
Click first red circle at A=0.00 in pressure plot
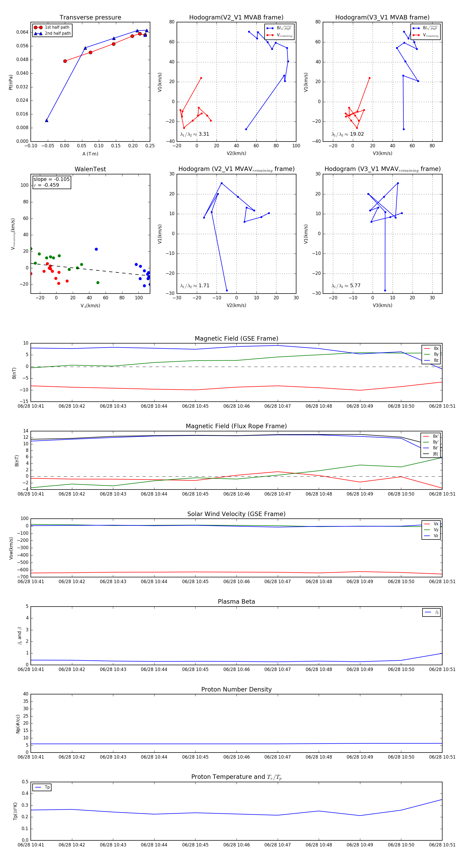coord(65,61)
